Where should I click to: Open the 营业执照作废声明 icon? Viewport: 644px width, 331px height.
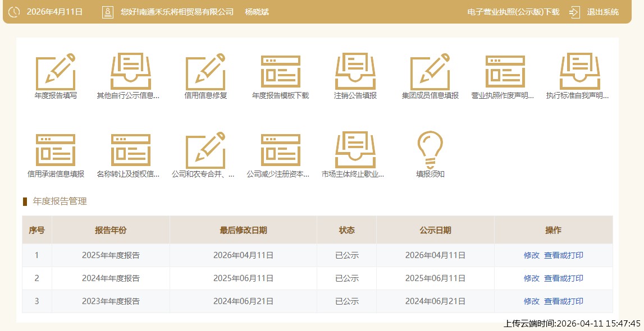(505, 72)
